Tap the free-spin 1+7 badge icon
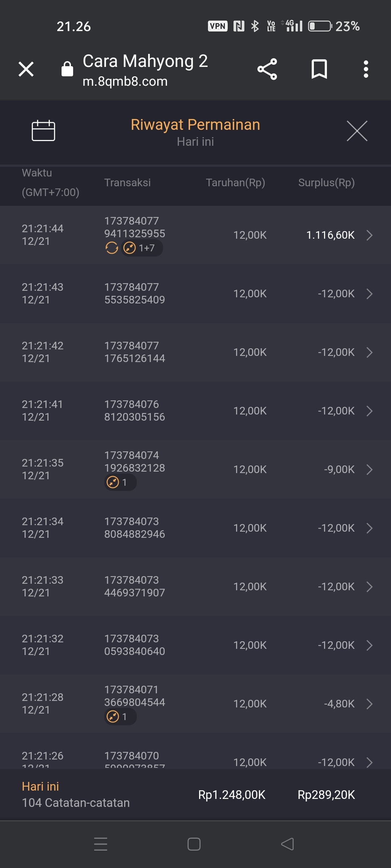Image resolution: width=391 pixels, height=868 pixels. [142, 248]
